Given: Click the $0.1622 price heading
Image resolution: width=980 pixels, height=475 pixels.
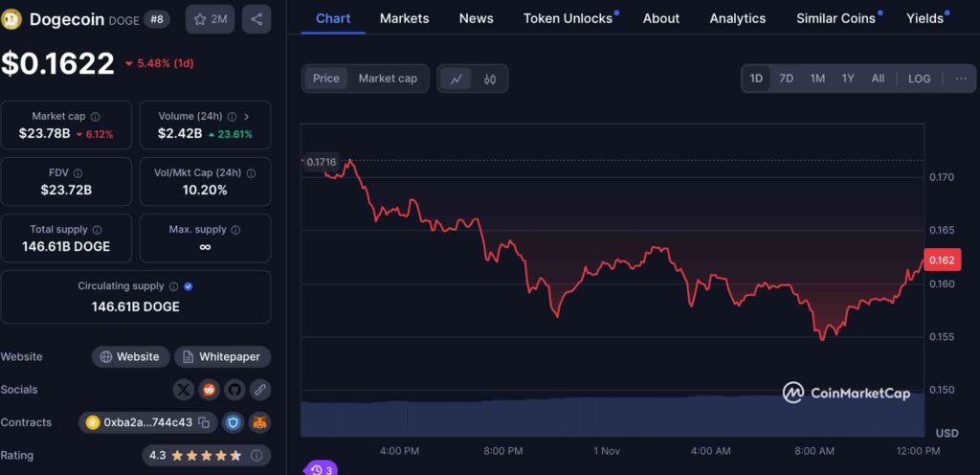Looking at the screenshot, I should click(x=57, y=63).
